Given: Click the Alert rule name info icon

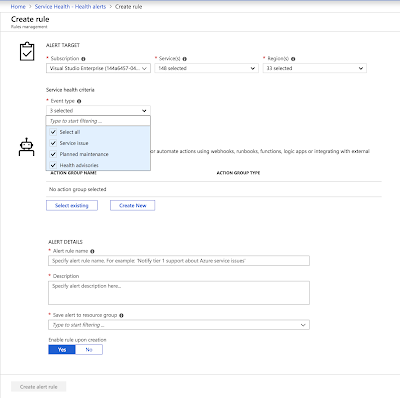Looking at the screenshot, I should click(x=92, y=251).
